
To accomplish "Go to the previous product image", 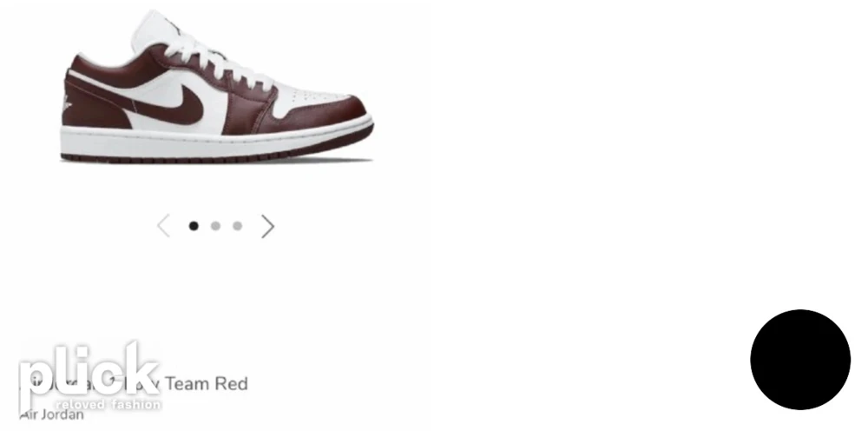I will [x=163, y=226].
